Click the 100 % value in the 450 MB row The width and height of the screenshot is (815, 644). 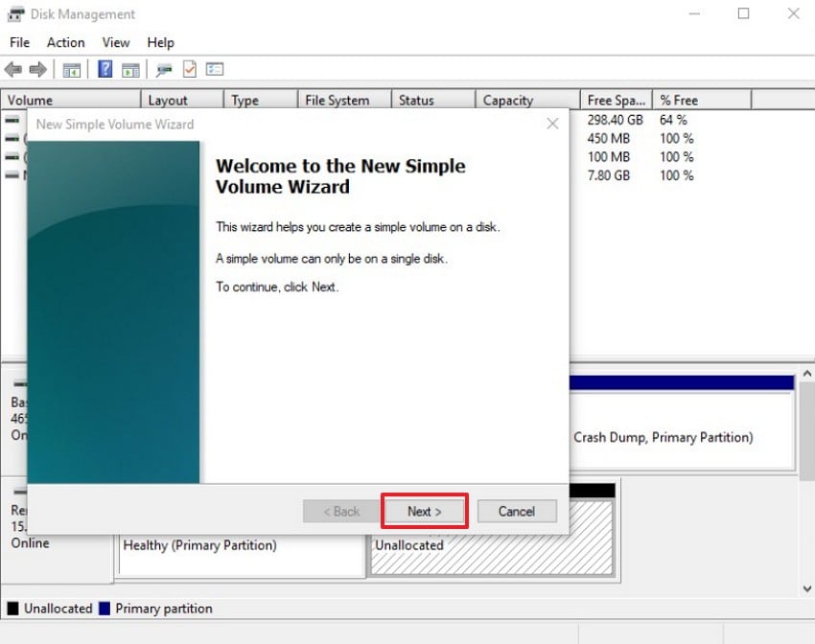[677, 139]
